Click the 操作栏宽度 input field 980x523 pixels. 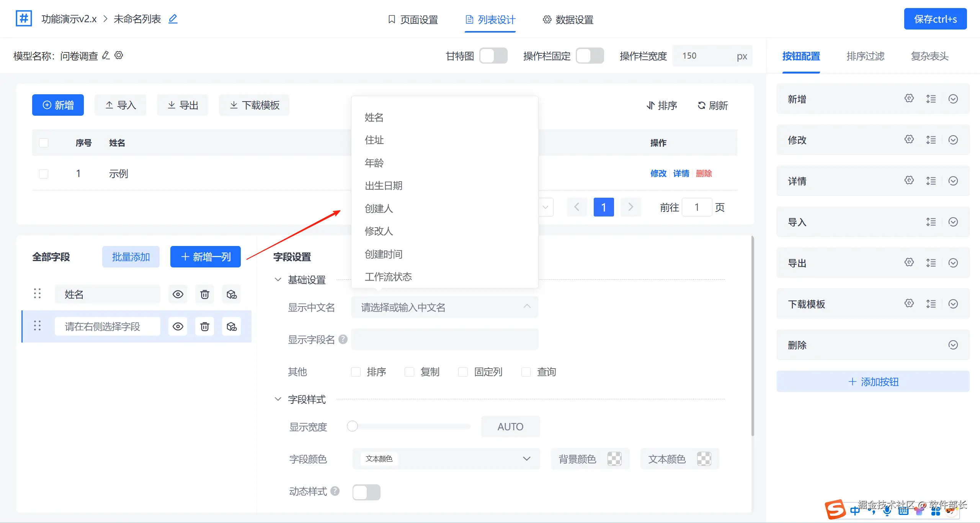point(704,56)
